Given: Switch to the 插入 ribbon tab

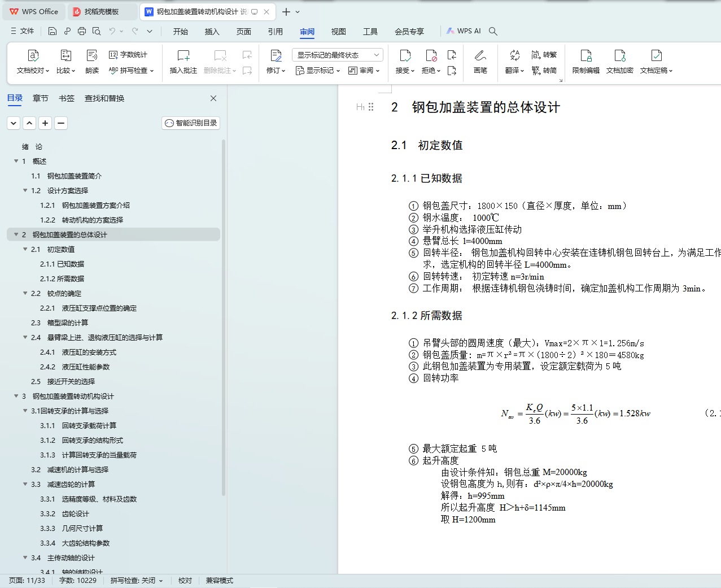Looking at the screenshot, I should click(x=212, y=32).
